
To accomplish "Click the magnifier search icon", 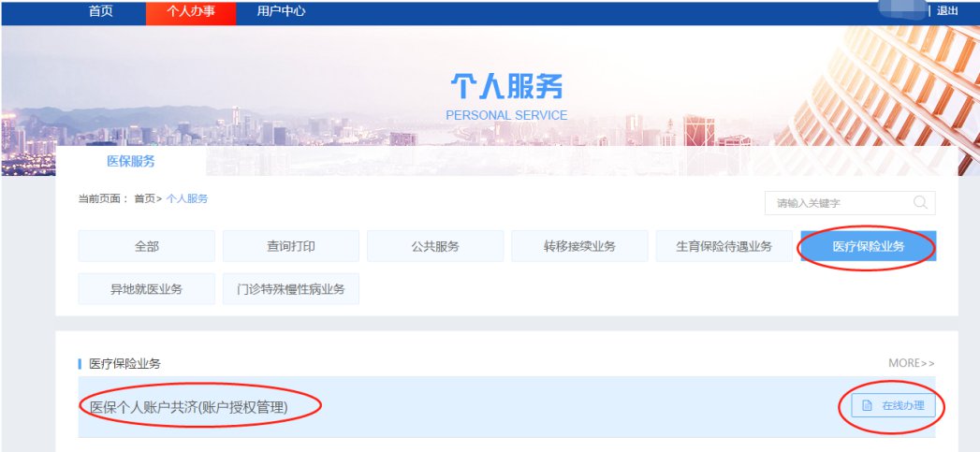I will point(920,202).
